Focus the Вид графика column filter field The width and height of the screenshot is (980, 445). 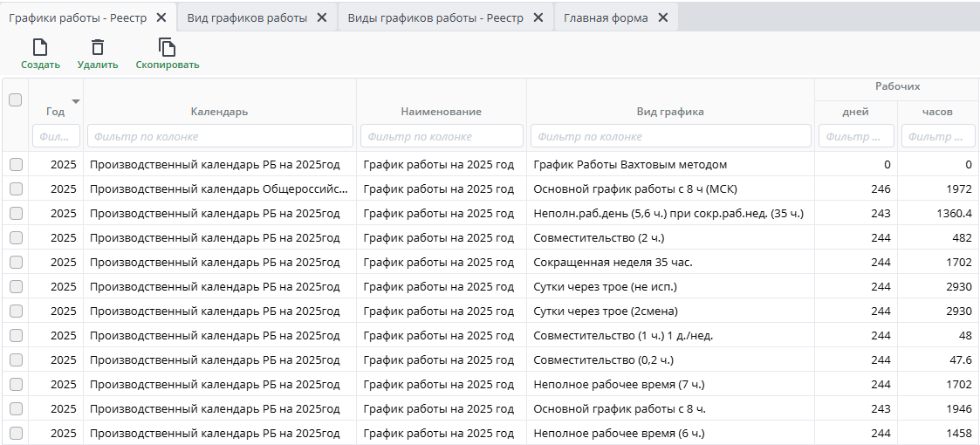[670, 136]
